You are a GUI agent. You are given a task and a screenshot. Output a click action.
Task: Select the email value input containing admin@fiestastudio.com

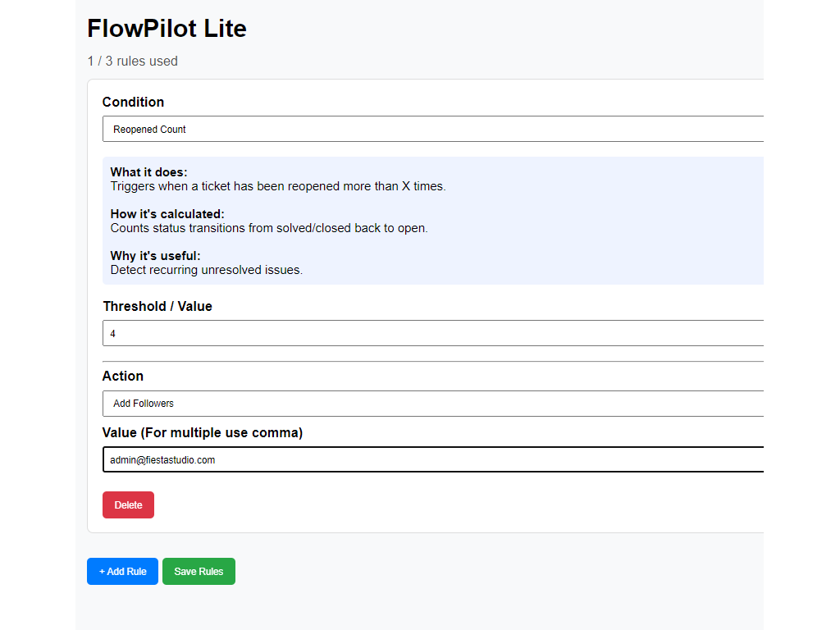point(432,459)
